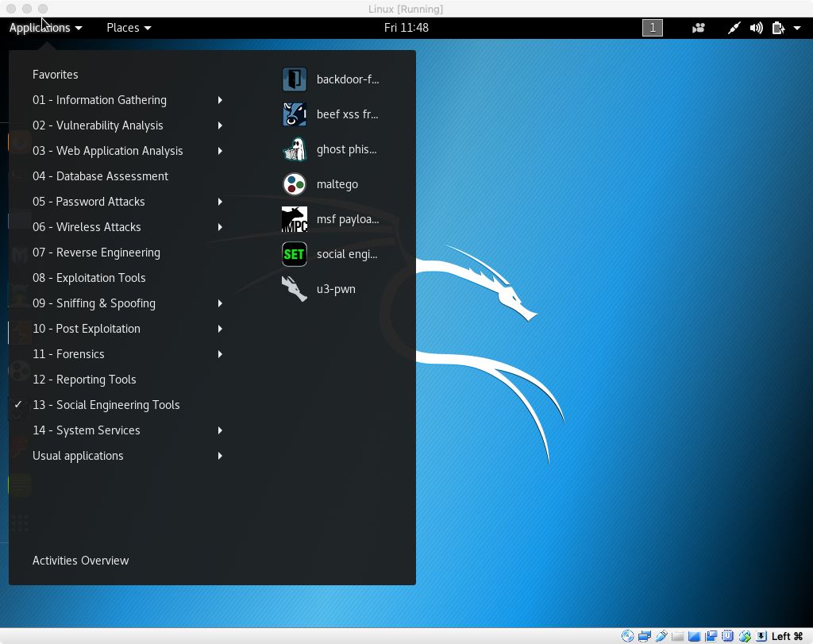This screenshot has height=644, width=813.
Task: Expand 06 - Wireless Attacks submenu
Action: (127, 227)
